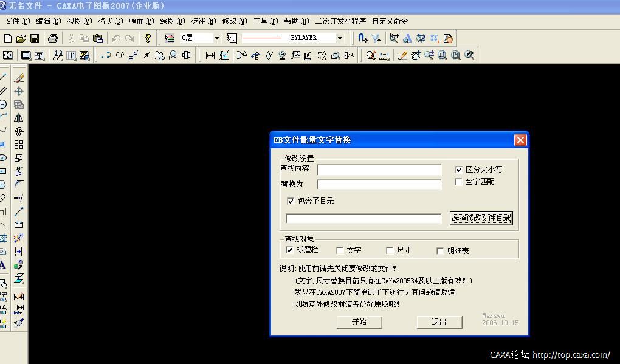The height and width of the screenshot is (364, 620).
Task: Open the 幅面(P) menu
Action: 142,21
